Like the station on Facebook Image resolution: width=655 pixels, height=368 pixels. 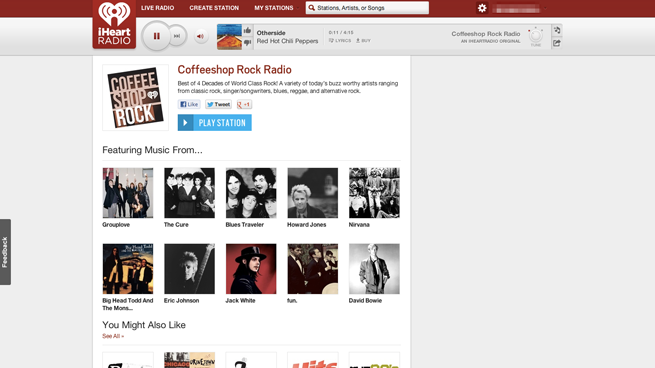click(189, 104)
